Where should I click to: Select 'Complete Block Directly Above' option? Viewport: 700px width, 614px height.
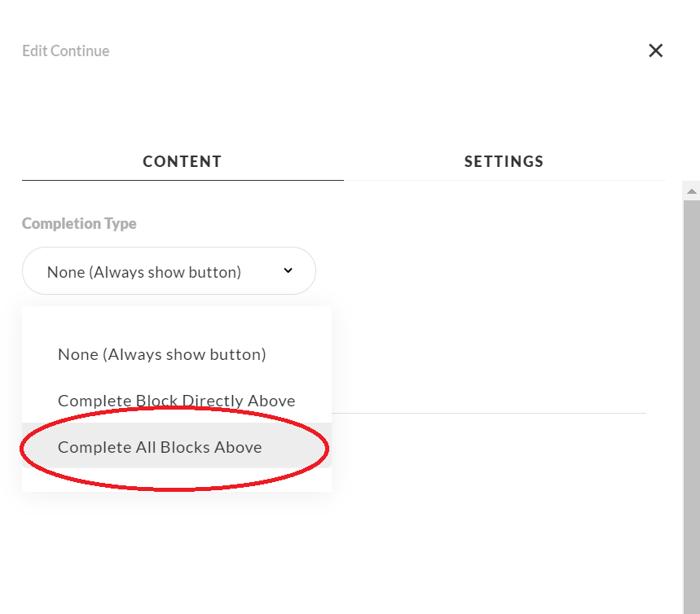(176, 401)
